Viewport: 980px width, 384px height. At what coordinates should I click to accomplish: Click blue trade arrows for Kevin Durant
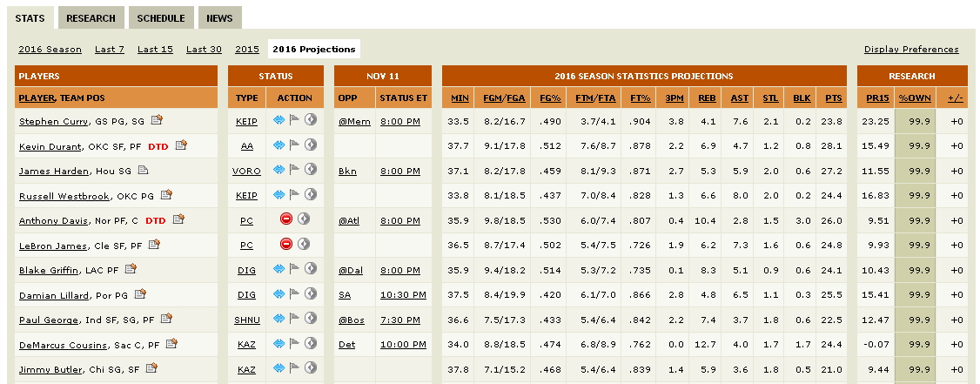click(x=279, y=145)
